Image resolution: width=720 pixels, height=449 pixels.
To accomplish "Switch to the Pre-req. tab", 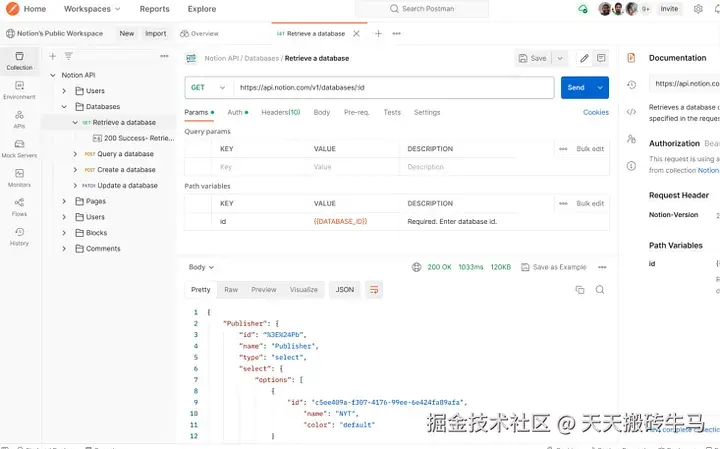I will coord(357,112).
